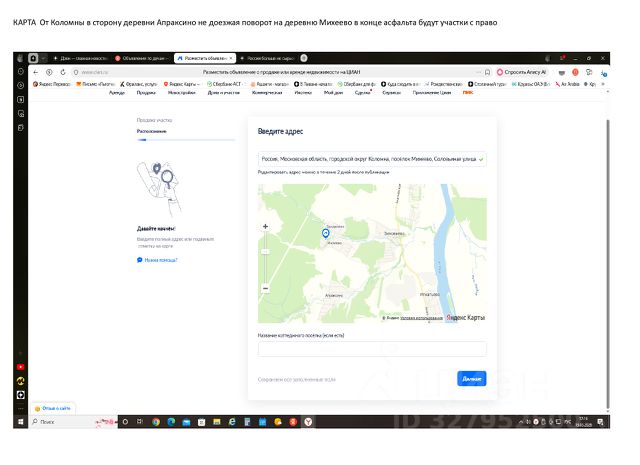The width and height of the screenshot is (640, 465).
Task: Click the blue location pin on the map
Action: [325, 233]
